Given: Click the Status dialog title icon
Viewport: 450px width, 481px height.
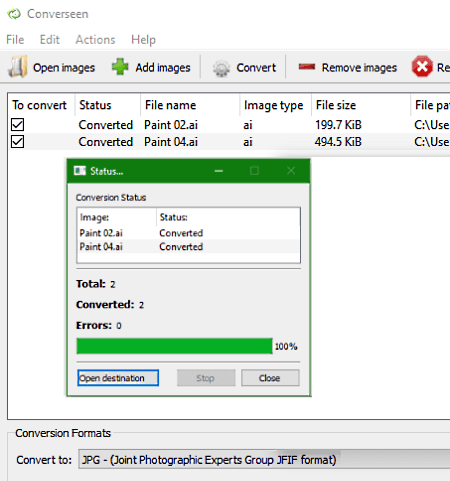Looking at the screenshot, I should (x=80, y=171).
